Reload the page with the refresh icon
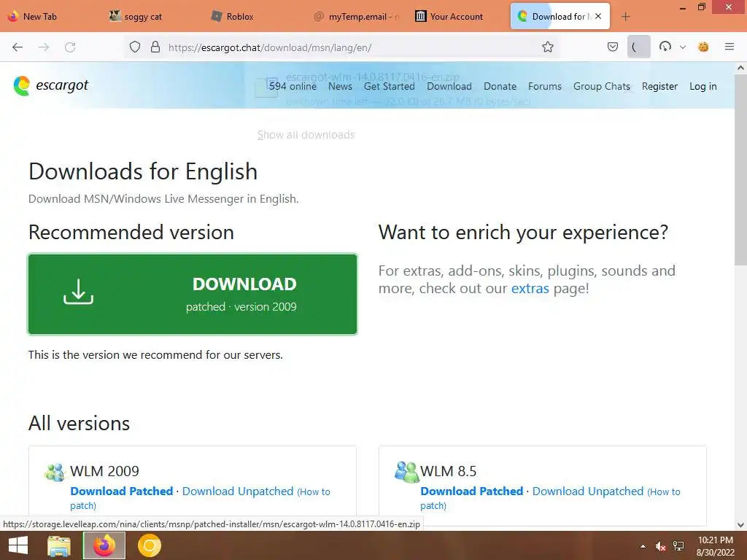 click(70, 47)
